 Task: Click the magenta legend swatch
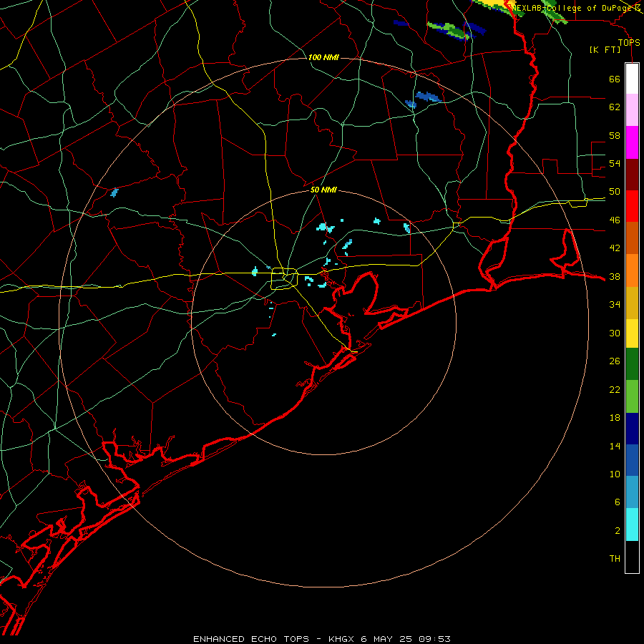(632, 142)
